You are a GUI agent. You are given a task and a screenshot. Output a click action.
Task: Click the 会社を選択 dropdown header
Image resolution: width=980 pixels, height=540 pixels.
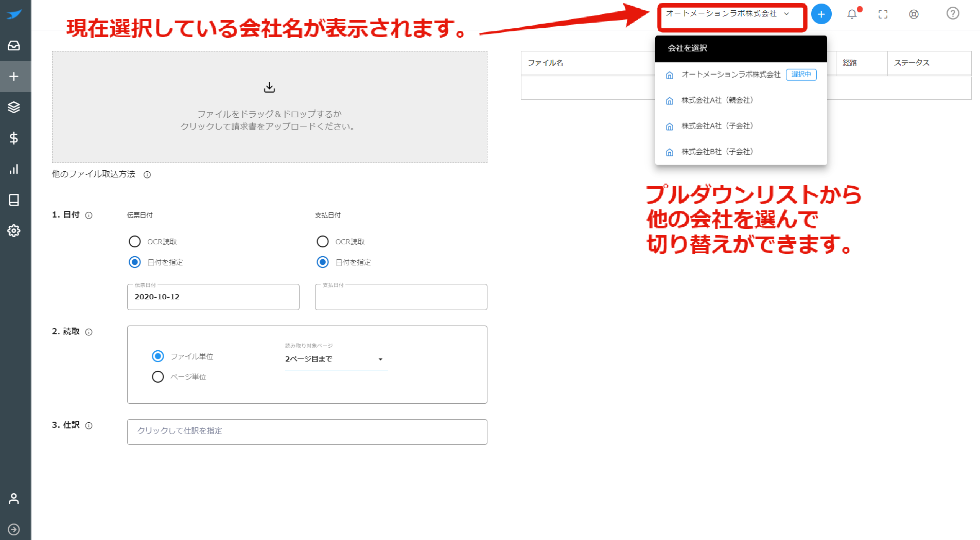(741, 48)
